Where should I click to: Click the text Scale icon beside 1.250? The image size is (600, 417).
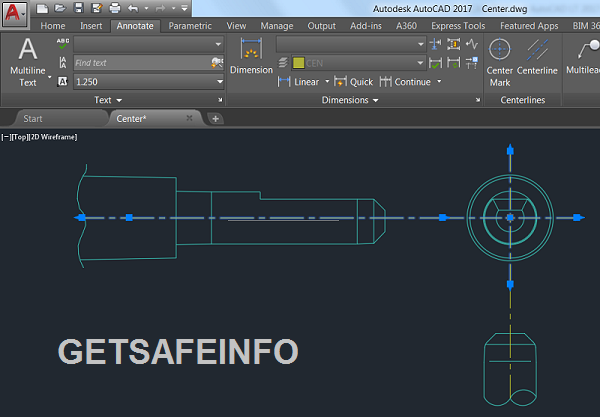63,81
